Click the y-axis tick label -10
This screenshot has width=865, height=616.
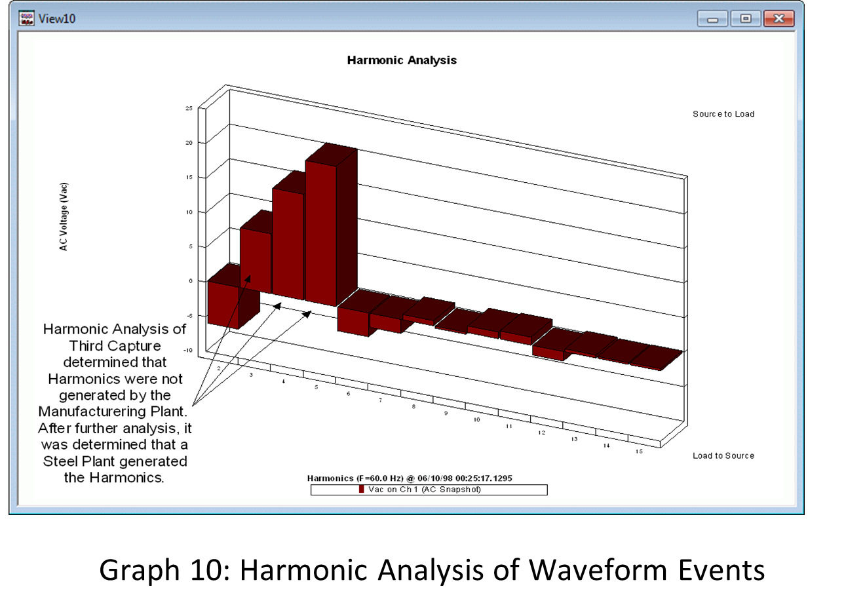point(188,351)
